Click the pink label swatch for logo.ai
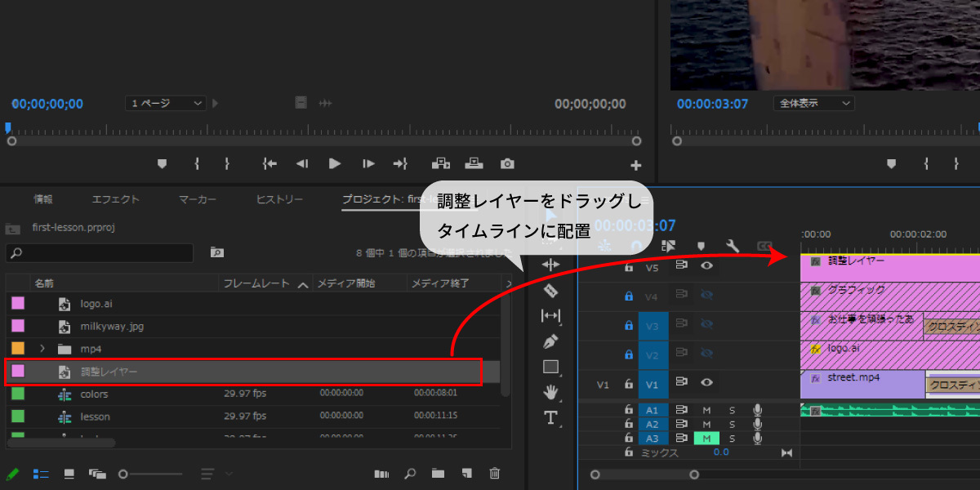Image resolution: width=980 pixels, height=490 pixels. pos(18,303)
